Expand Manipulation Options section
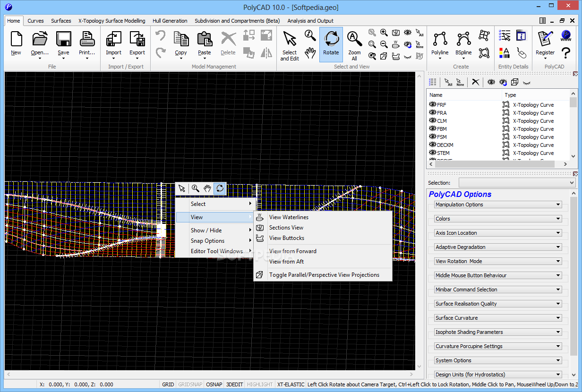Image resolution: width=582 pixels, height=392 pixels. pyautogui.click(x=498, y=205)
